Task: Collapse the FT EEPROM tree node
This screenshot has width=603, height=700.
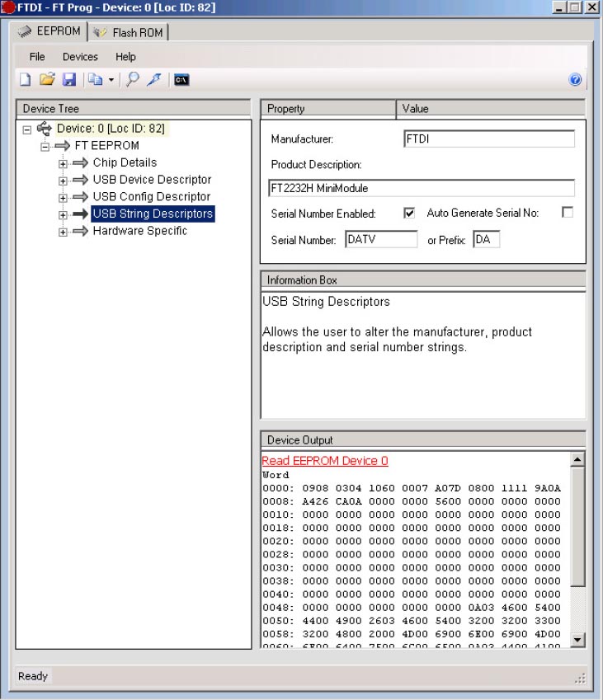Action: (45, 147)
